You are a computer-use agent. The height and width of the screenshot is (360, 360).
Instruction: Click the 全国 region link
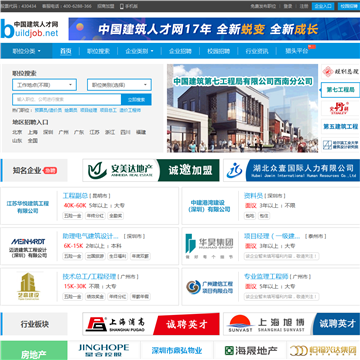point(33,141)
